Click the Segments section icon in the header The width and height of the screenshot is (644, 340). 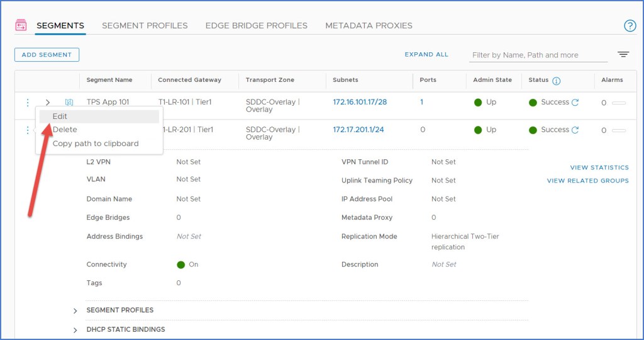(21, 25)
